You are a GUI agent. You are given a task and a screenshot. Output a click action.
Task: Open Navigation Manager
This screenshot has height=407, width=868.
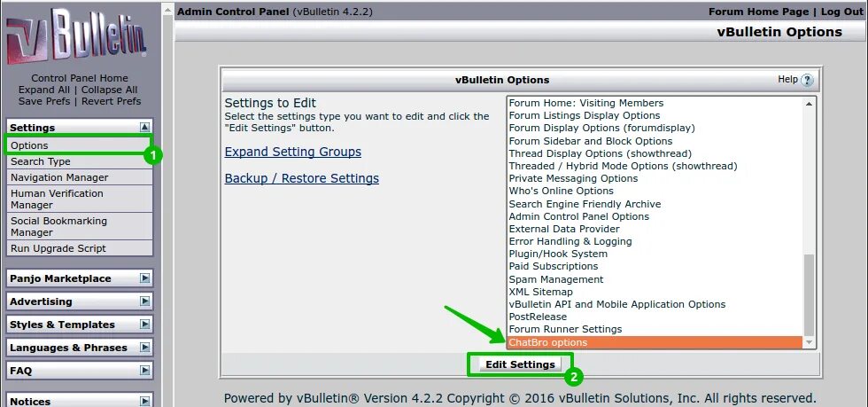(79, 177)
